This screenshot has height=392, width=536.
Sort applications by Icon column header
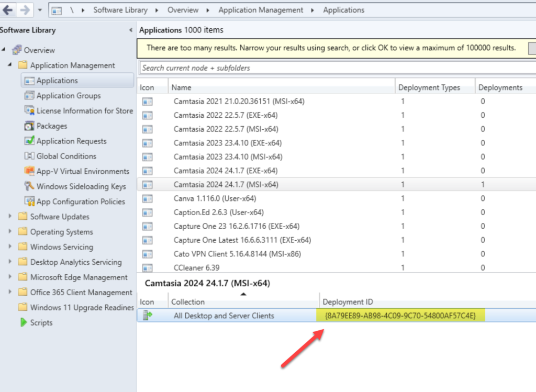[152, 87]
